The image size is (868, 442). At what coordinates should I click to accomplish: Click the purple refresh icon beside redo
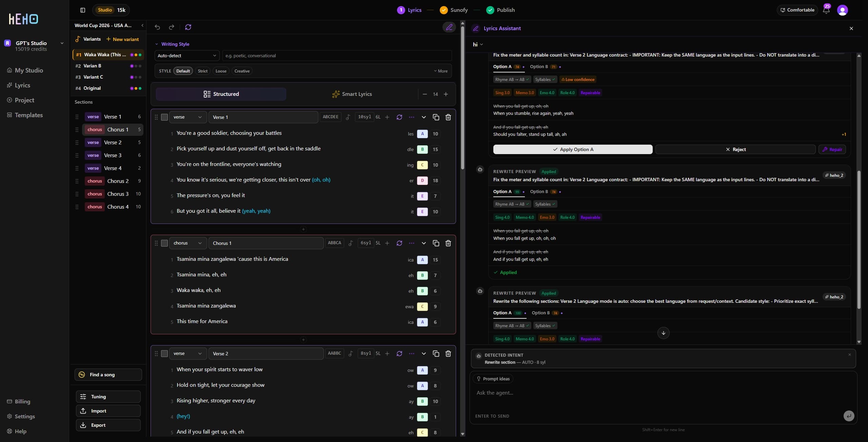188,27
